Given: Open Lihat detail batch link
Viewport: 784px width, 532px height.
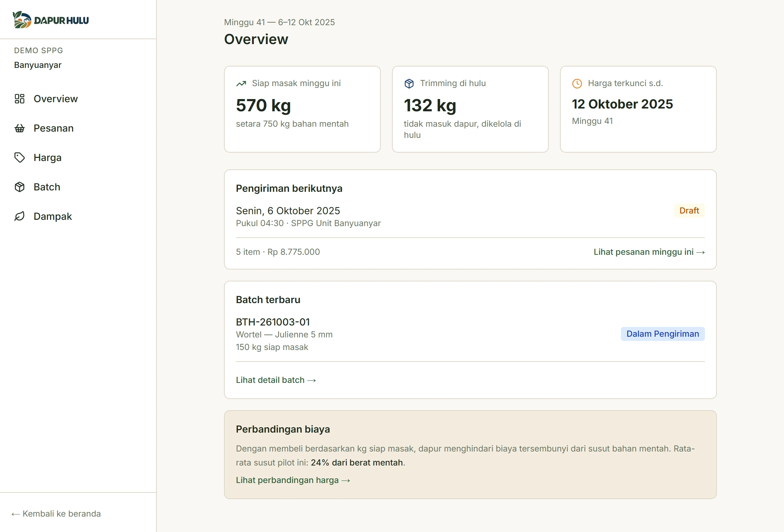Looking at the screenshot, I should click(276, 380).
